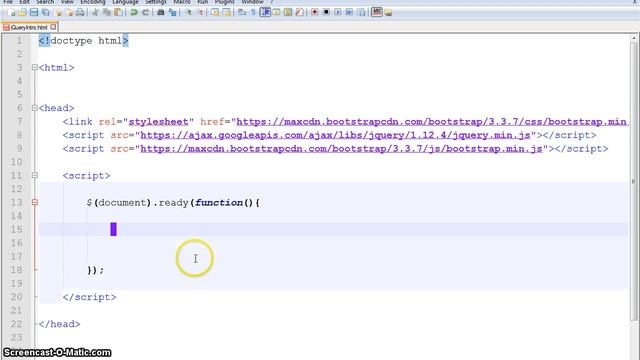
Task: Toggle Show All Characters paragraph icon
Action: pos(253,12)
